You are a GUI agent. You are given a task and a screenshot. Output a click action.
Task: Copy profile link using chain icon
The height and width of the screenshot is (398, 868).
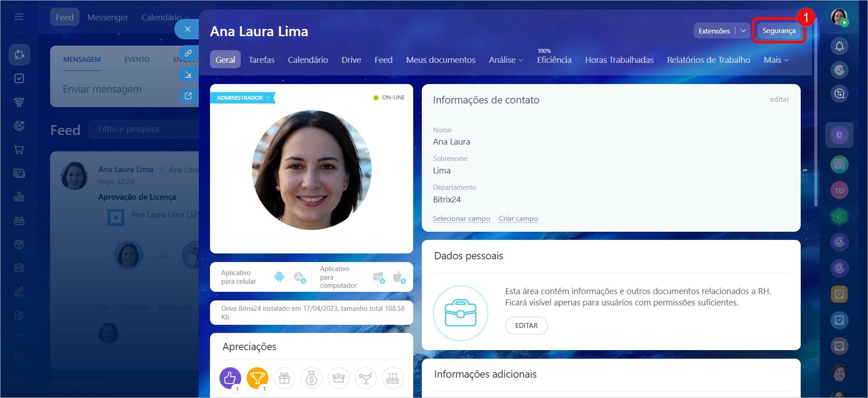tap(188, 53)
